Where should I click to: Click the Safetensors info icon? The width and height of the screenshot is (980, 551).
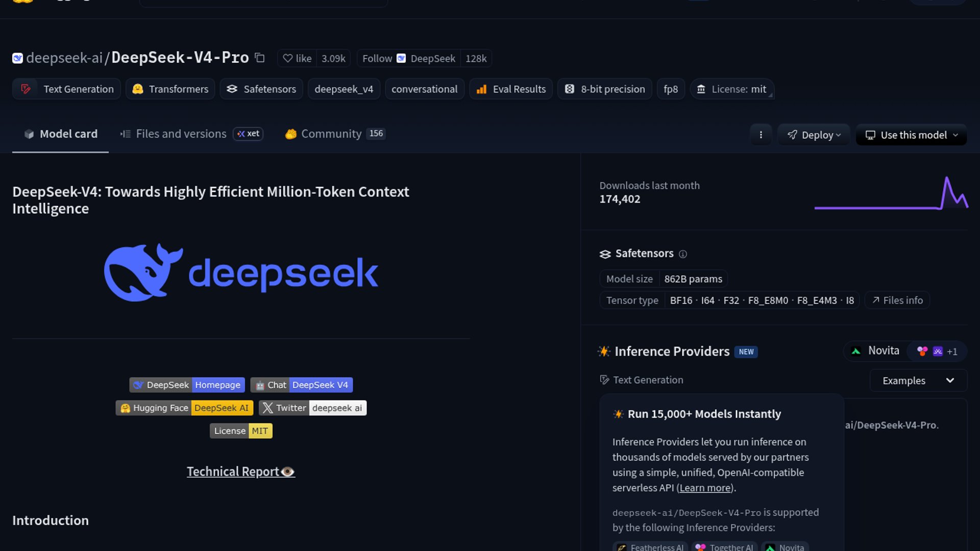pyautogui.click(x=683, y=254)
